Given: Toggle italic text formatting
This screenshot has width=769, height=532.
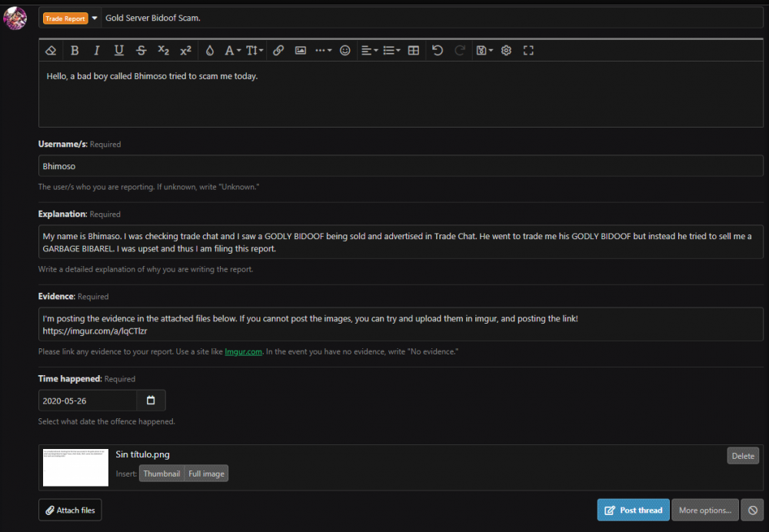Looking at the screenshot, I should click(97, 51).
